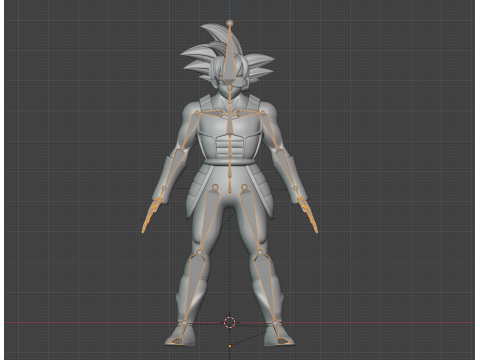Select forearm bone on screen-left arm
The width and height of the screenshot is (480, 360).
coord(174,168)
